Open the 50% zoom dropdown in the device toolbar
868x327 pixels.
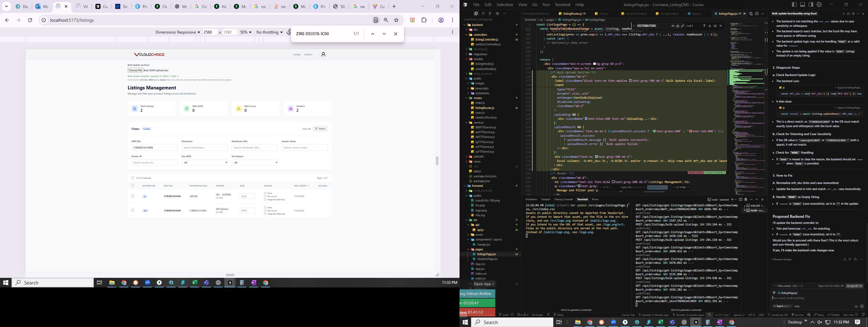(x=246, y=32)
